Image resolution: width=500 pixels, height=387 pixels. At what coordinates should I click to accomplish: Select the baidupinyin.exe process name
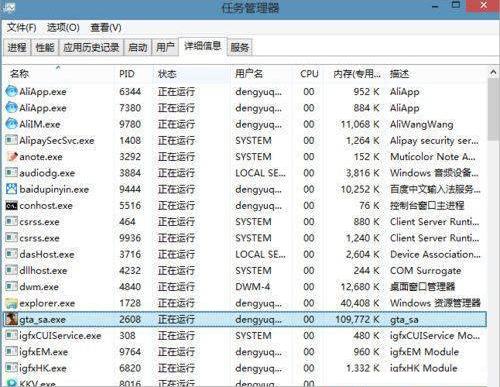click(x=54, y=189)
